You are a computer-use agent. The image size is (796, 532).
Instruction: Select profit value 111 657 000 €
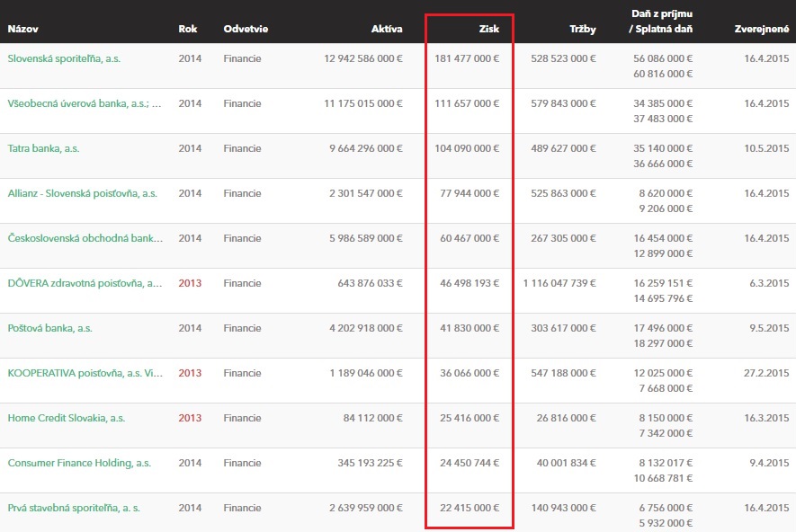point(467,103)
